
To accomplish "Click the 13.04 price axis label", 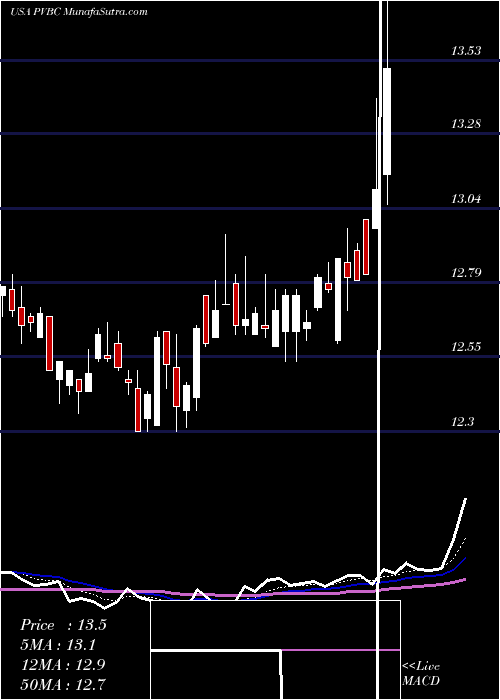I will pyautogui.click(x=466, y=198).
